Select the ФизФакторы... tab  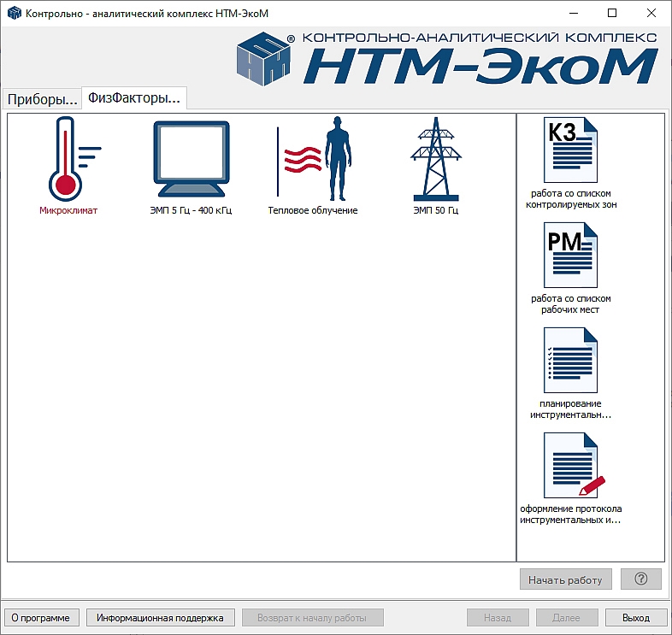point(134,97)
